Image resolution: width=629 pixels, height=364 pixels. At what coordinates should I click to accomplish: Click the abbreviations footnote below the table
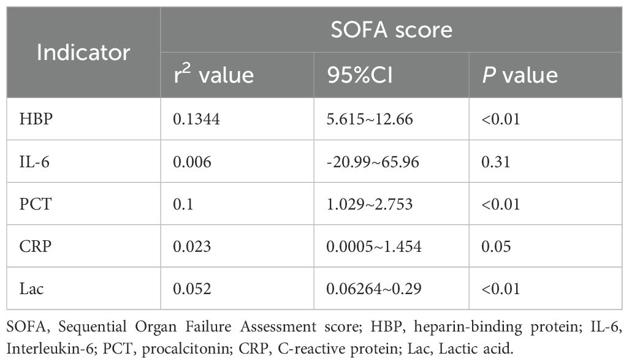(x=313, y=336)
